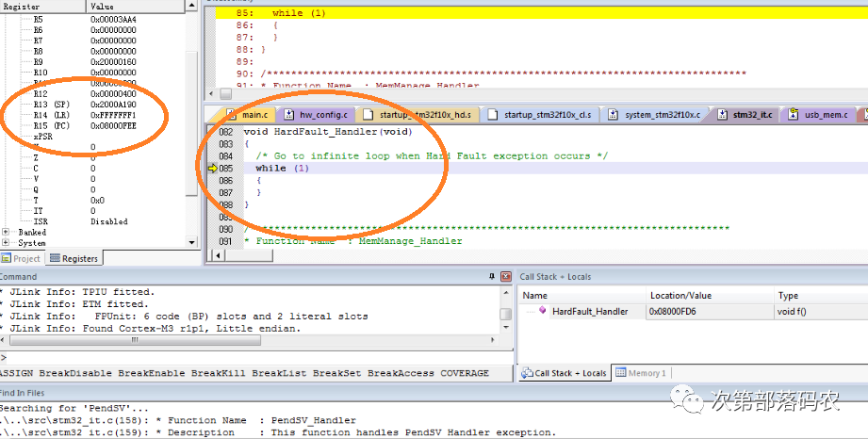The width and height of the screenshot is (868, 439).
Task: Click the PC value 0x08000FEE
Action: pyautogui.click(x=113, y=125)
